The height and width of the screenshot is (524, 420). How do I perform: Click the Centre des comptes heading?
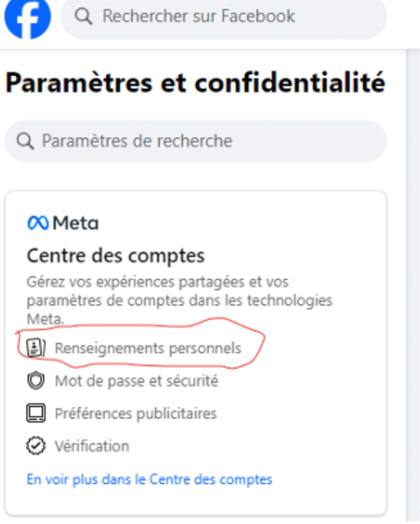[x=116, y=256]
